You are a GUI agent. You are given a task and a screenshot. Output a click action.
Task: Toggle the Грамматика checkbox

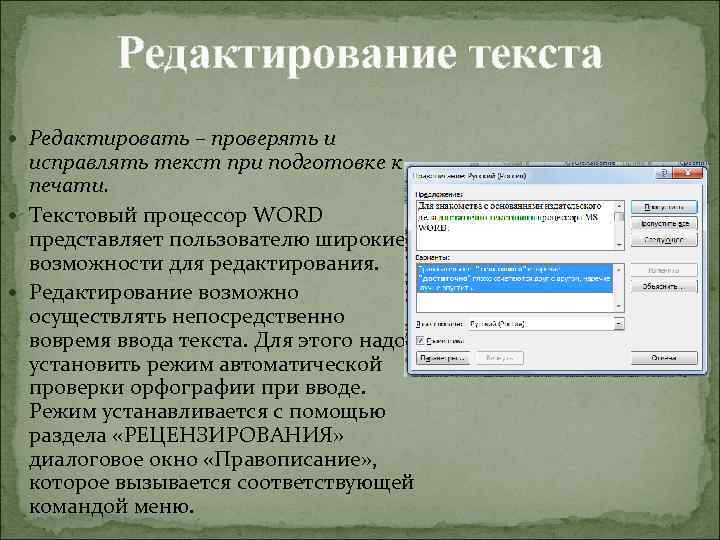[421, 341]
